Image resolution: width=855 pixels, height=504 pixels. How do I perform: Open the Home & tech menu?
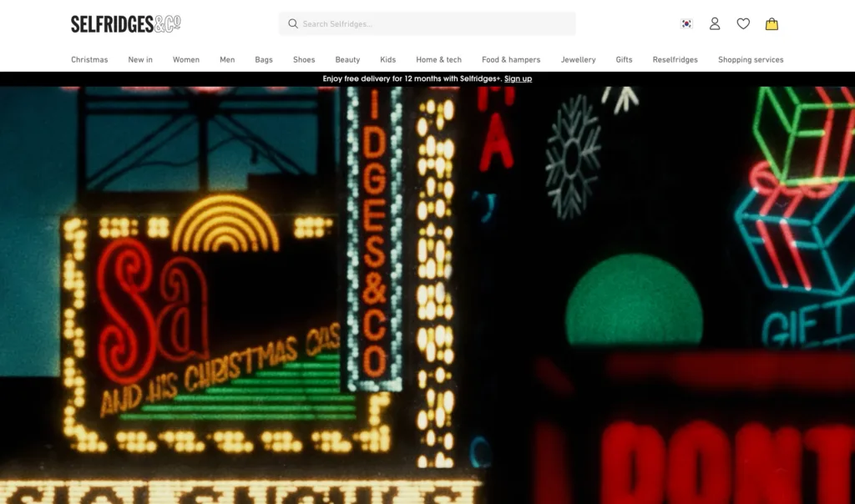point(438,60)
